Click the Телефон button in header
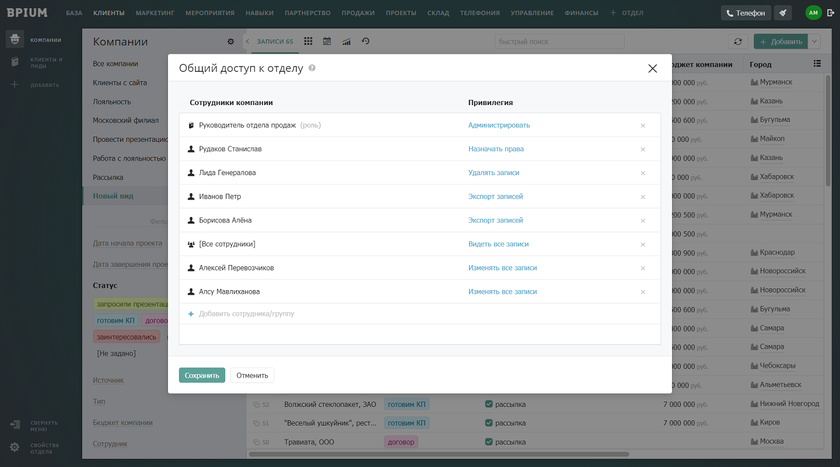 tap(746, 13)
